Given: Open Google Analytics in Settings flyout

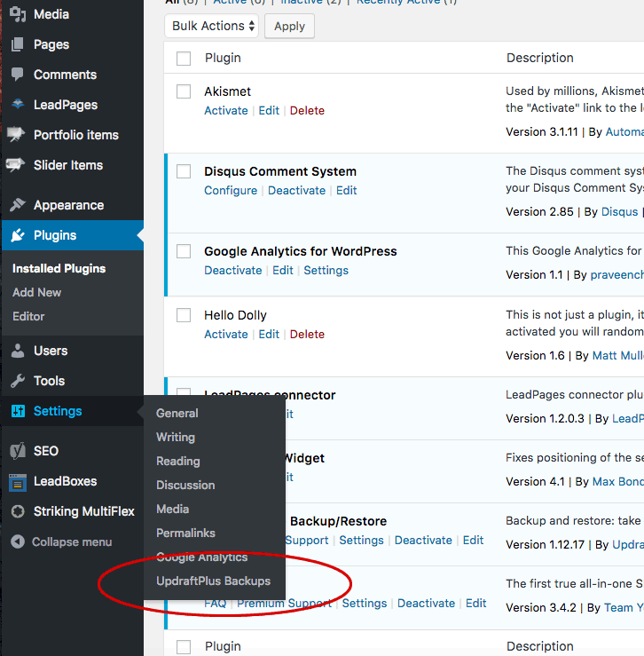Looking at the screenshot, I should (202, 557).
